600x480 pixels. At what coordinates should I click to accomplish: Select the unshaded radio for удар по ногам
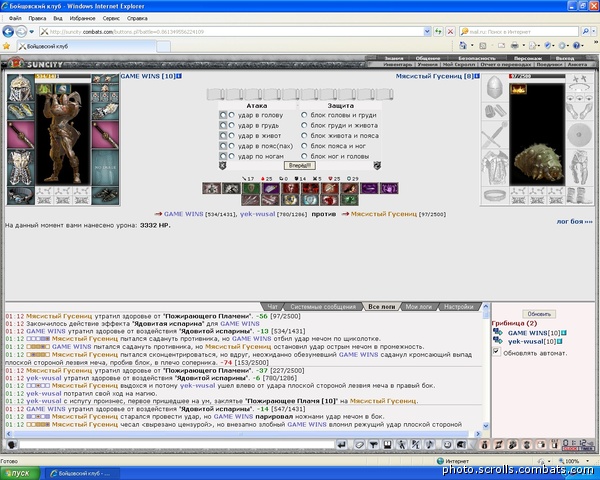coord(232,156)
